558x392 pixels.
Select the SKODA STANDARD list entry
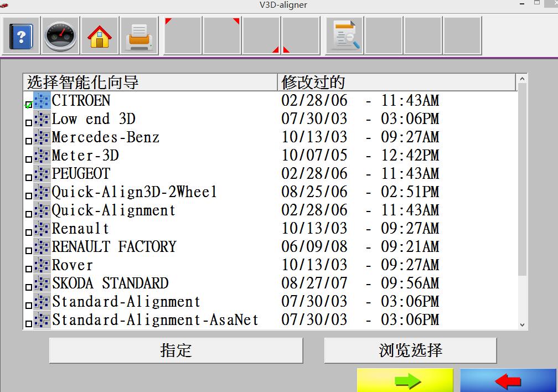pos(110,283)
